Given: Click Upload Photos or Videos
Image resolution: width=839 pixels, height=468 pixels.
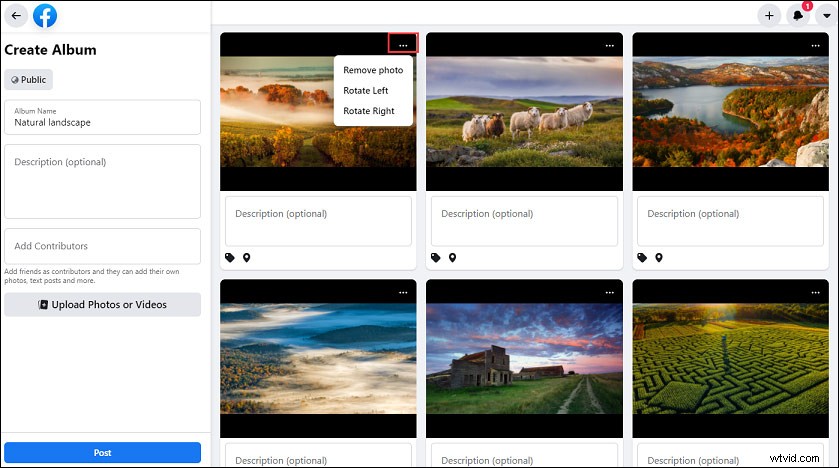Looking at the screenshot, I should pyautogui.click(x=102, y=304).
